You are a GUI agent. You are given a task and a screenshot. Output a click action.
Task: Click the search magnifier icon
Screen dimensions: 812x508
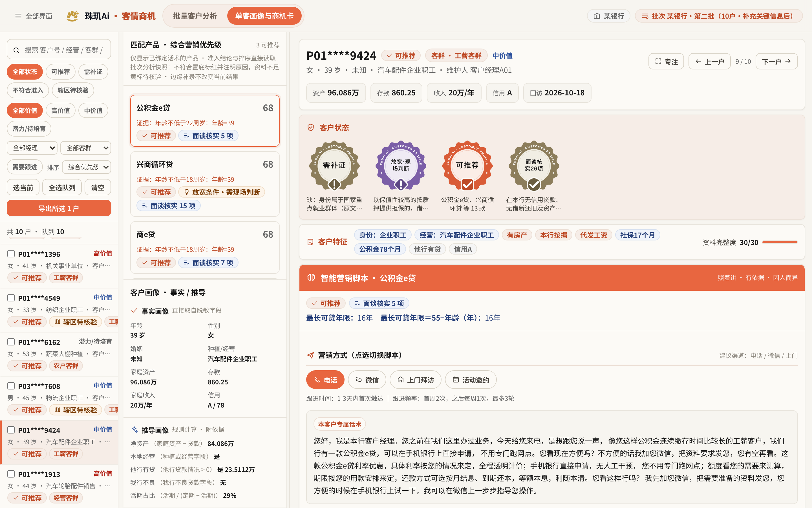pos(16,50)
